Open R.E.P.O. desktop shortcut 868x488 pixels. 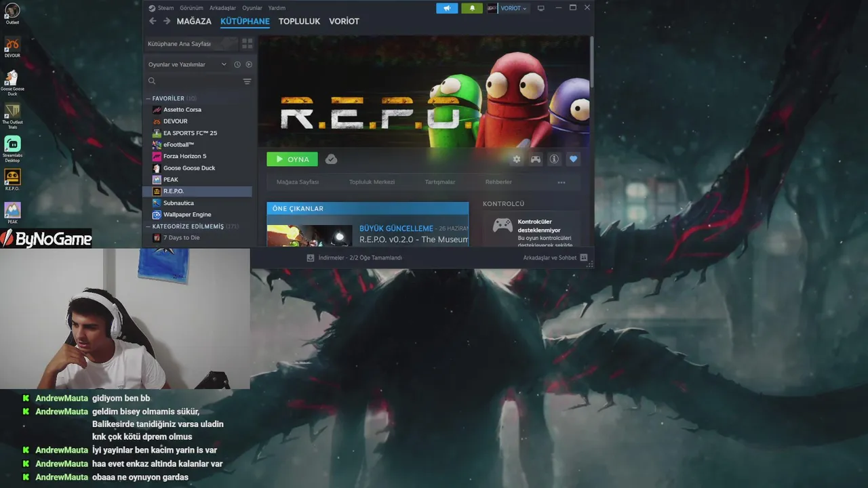12,180
